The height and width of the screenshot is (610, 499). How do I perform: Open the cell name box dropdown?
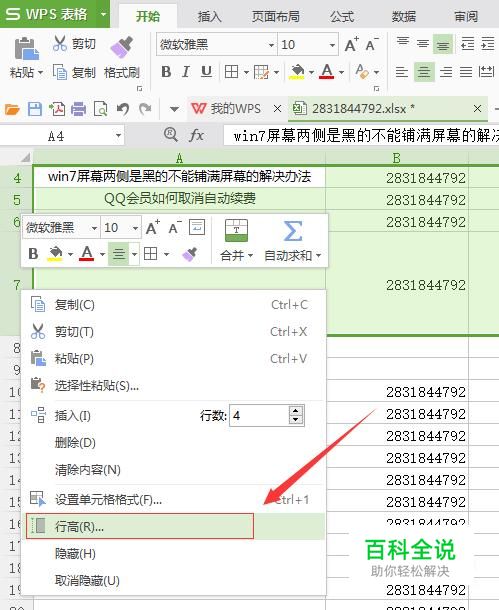tap(118, 136)
